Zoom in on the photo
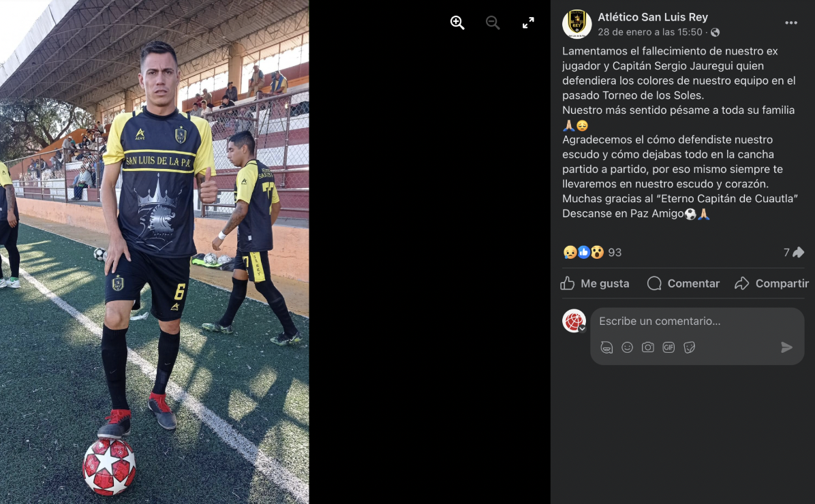The image size is (815, 504). pyautogui.click(x=457, y=23)
